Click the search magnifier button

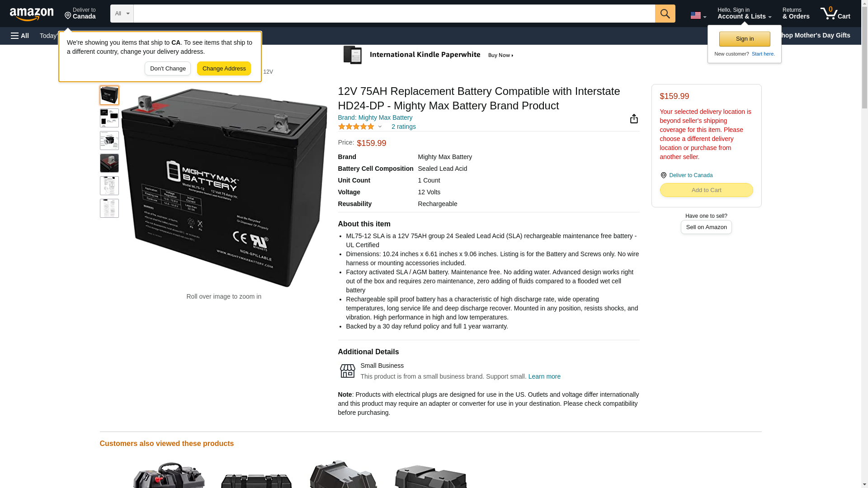tap(665, 14)
